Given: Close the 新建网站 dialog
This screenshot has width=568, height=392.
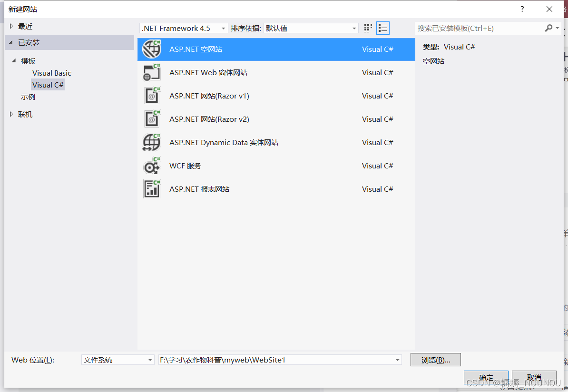Looking at the screenshot, I should [549, 9].
